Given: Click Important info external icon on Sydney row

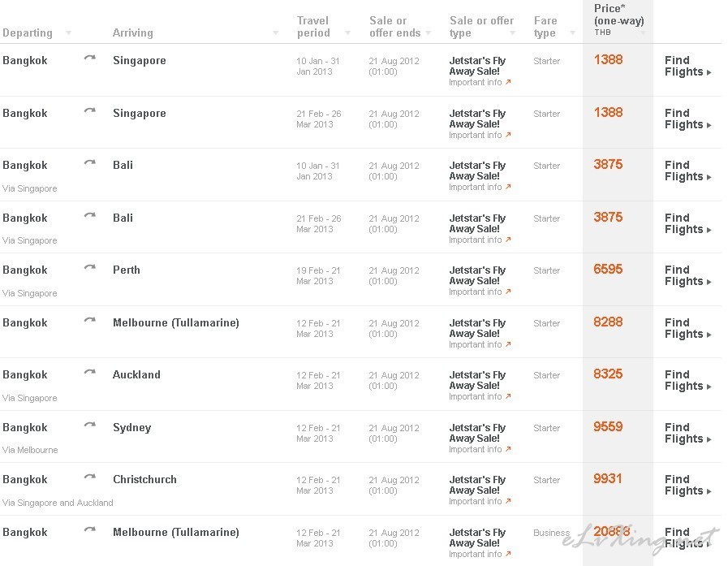Looking at the screenshot, I should click(508, 449).
